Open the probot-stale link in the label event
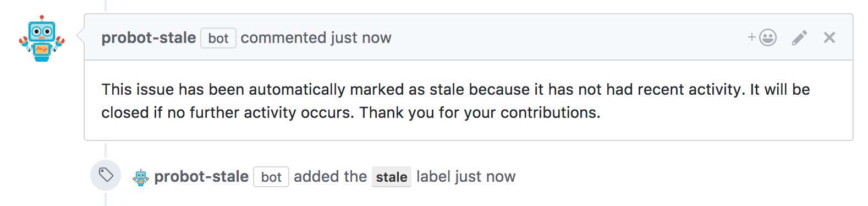 201,177
